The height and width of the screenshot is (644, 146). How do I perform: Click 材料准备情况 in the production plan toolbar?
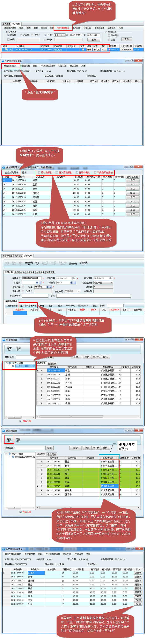coord(63,28)
